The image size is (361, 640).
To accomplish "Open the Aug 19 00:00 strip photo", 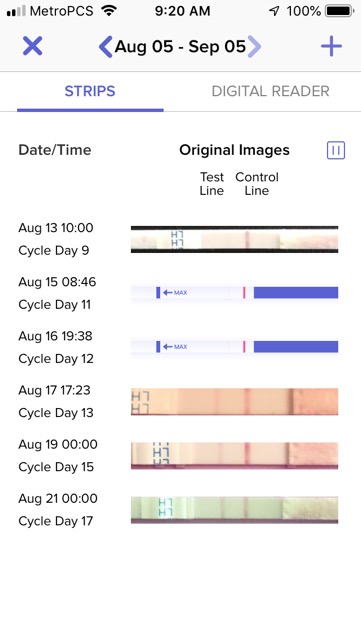I will point(234,456).
